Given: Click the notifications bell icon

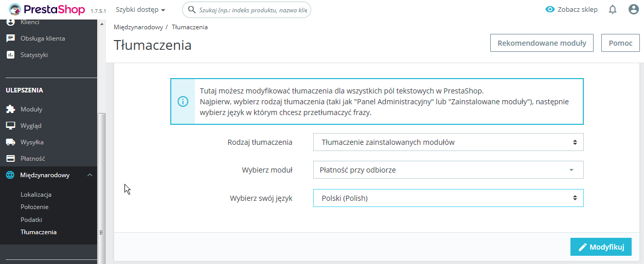Looking at the screenshot, I should pos(612,9).
